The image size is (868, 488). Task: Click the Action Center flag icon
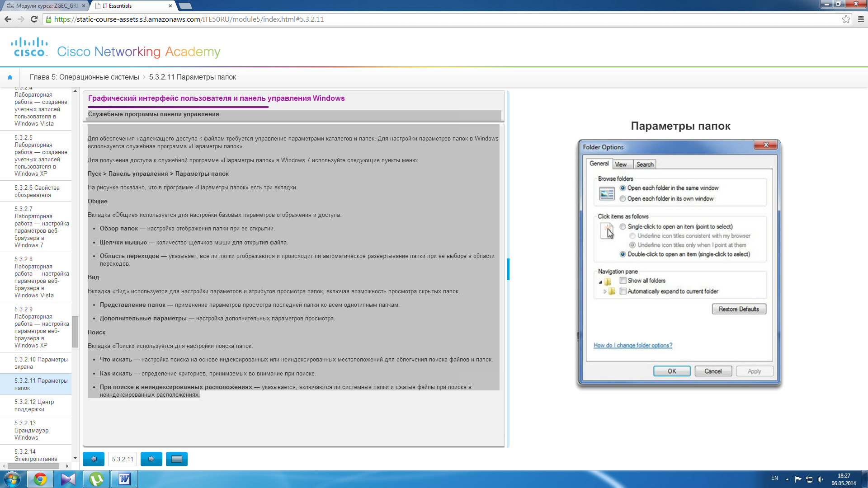pos(798,479)
